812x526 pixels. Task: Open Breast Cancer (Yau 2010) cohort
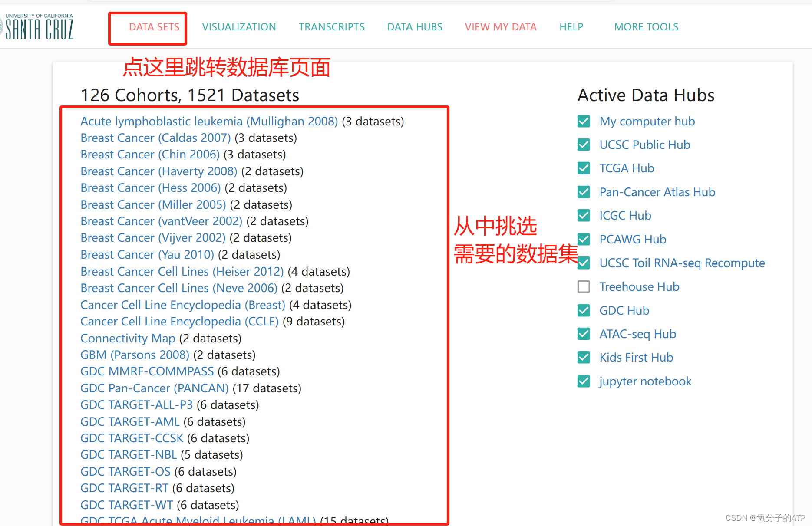click(x=147, y=255)
